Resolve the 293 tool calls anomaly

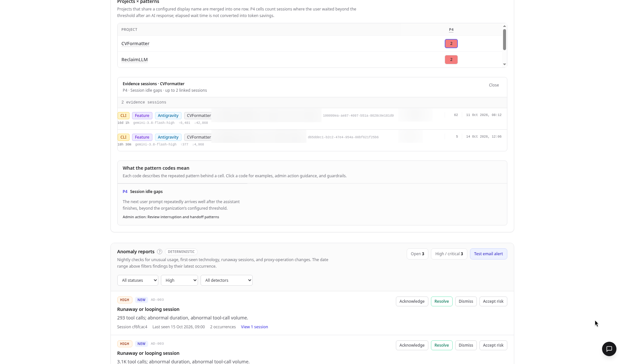click(x=441, y=301)
